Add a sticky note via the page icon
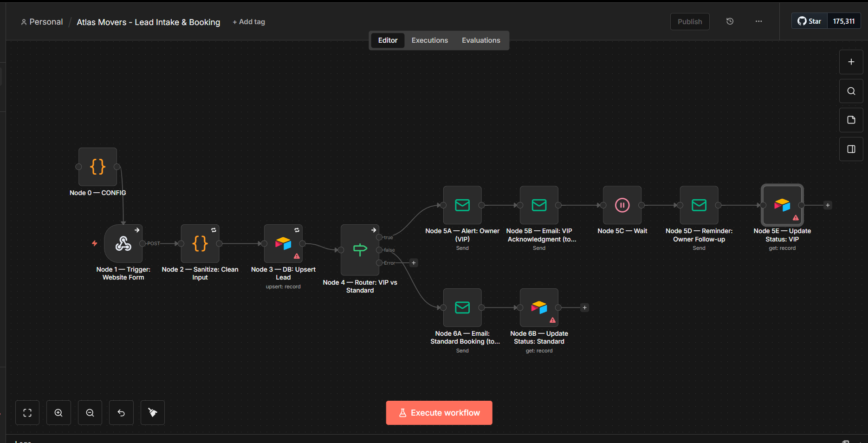Viewport: 868px width, 443px height. [x=851, y=120]
